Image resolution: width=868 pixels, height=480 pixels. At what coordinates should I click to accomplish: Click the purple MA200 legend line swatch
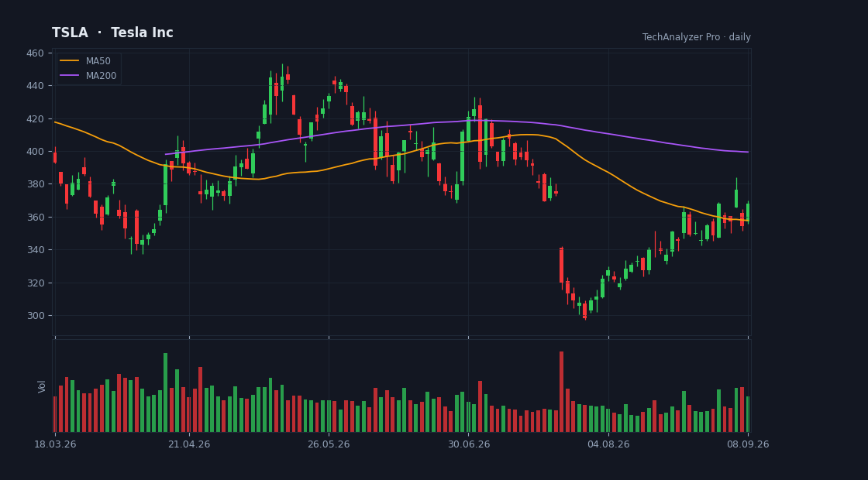pyautogui.click(x=69, y=76)
